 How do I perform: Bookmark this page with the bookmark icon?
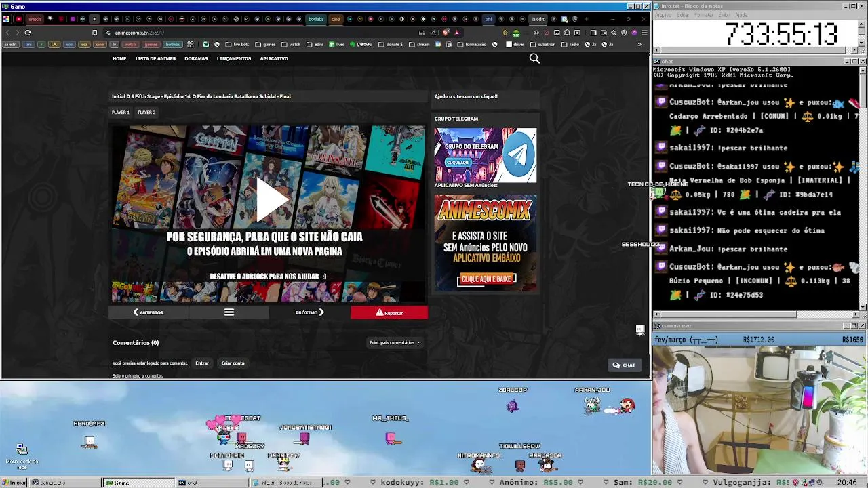point(94,33)
